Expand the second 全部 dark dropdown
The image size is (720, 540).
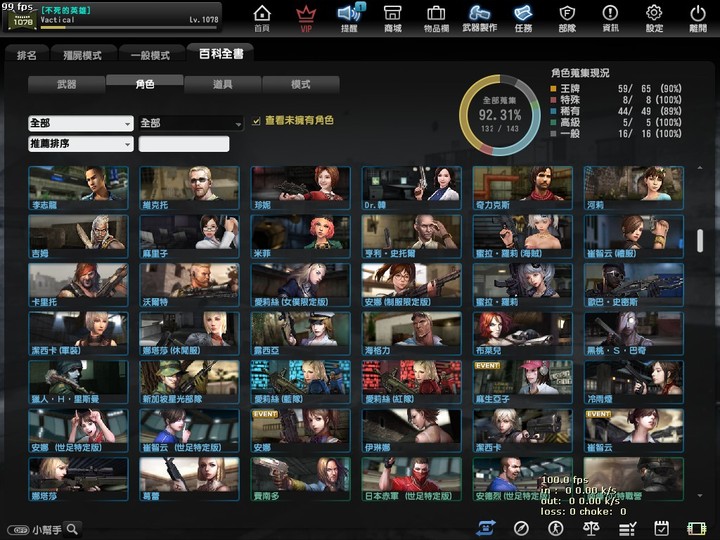[191, 123]
